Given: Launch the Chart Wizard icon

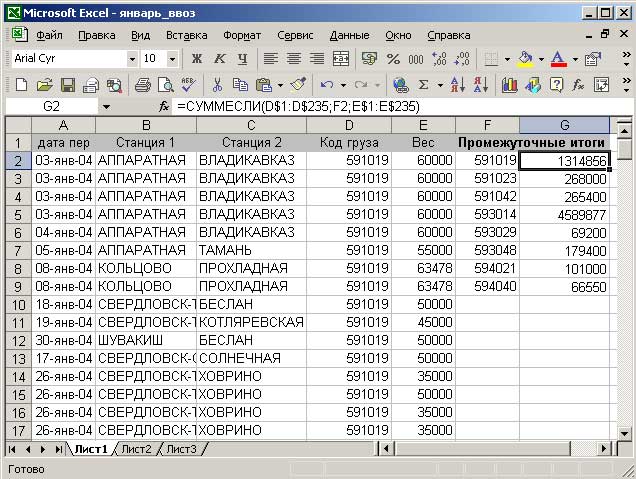Looking at the screenshot, I should 510,85.
